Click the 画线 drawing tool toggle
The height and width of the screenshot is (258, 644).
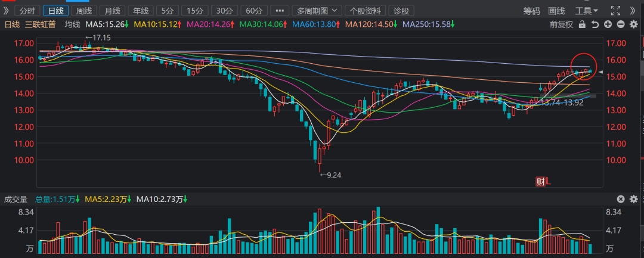point(556,11)
